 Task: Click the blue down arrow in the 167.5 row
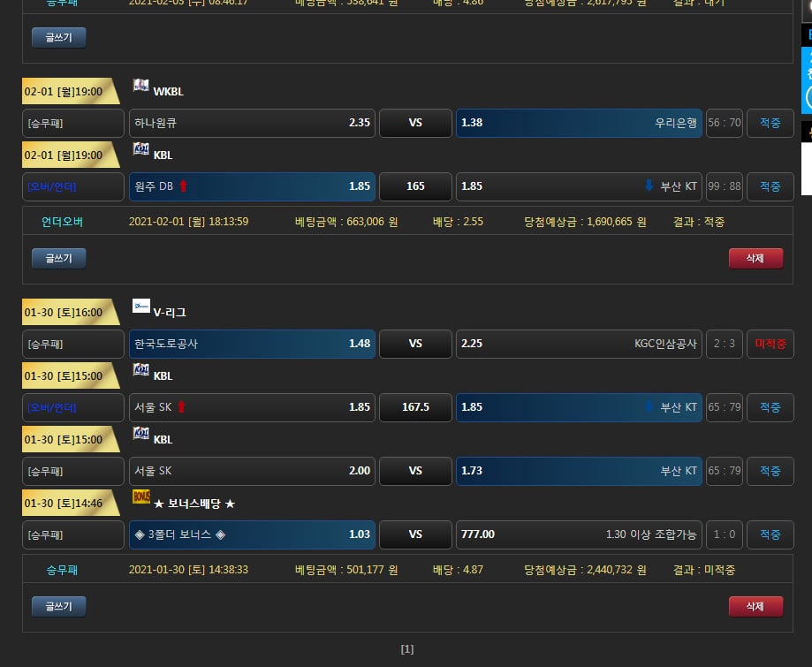click(649, 407)
